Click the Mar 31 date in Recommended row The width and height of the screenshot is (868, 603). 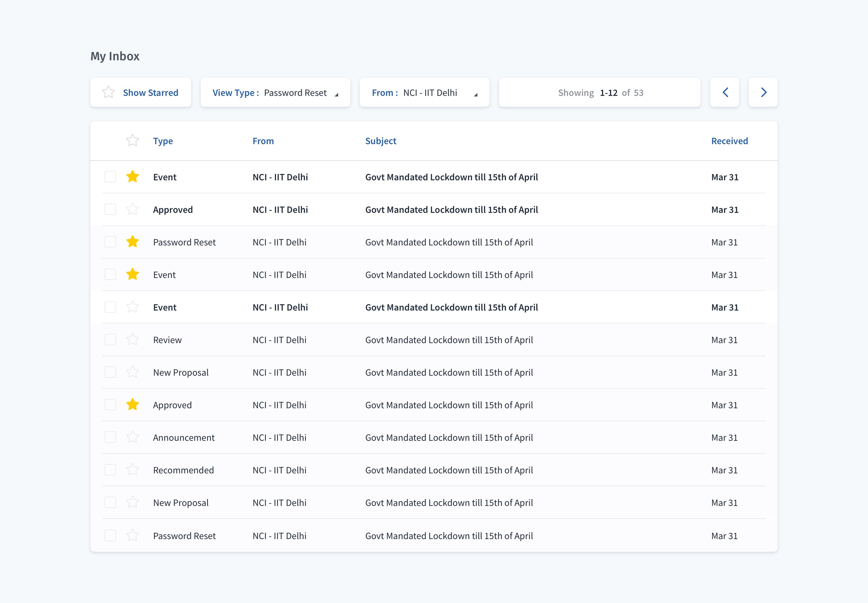coord(725,470)
